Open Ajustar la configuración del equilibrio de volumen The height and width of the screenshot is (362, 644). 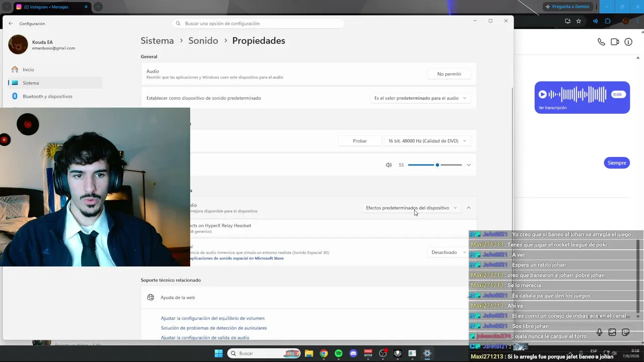[x=212, y=318]
